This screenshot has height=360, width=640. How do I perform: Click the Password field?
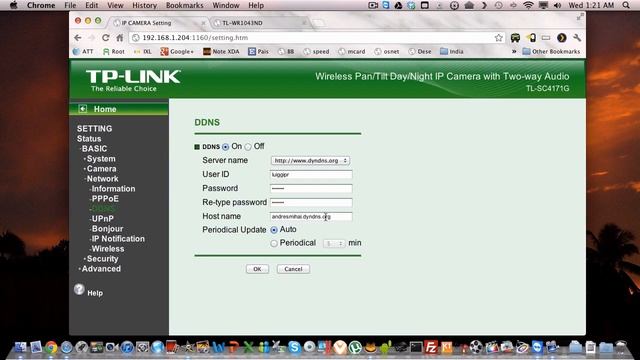pos(311,189)
